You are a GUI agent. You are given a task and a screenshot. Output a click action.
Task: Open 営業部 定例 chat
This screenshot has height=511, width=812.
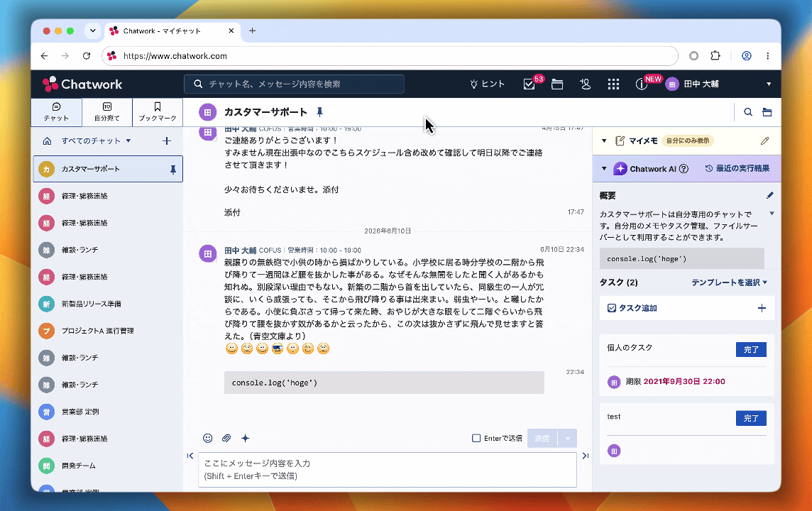[x=107, y=412]
